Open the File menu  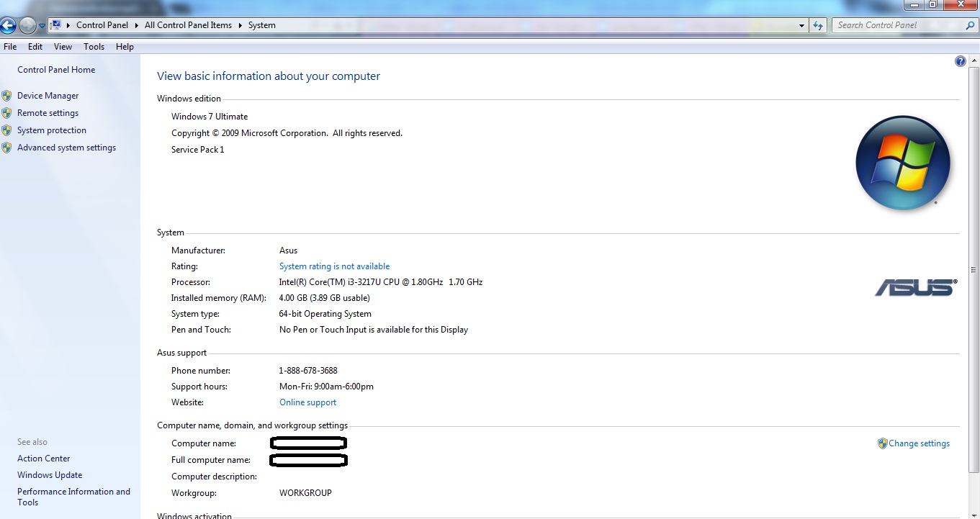click(x=10, y=47)
